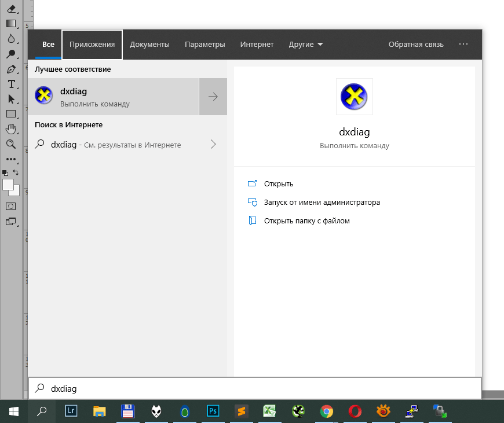The width and height of the screenshot is (504, 423).
Task: Open the Edit Toolbar three-dots button
Action: click(x=11, y=159)
